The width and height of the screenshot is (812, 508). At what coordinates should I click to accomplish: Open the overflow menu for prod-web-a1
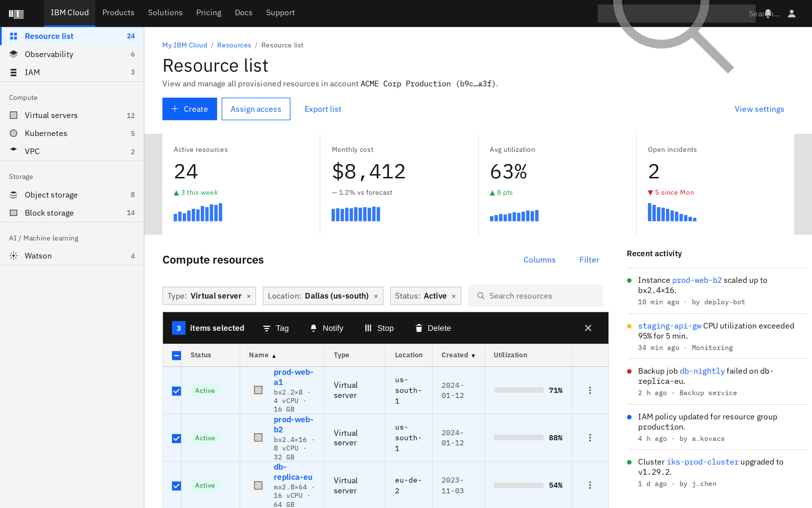[x=590, y=390]
